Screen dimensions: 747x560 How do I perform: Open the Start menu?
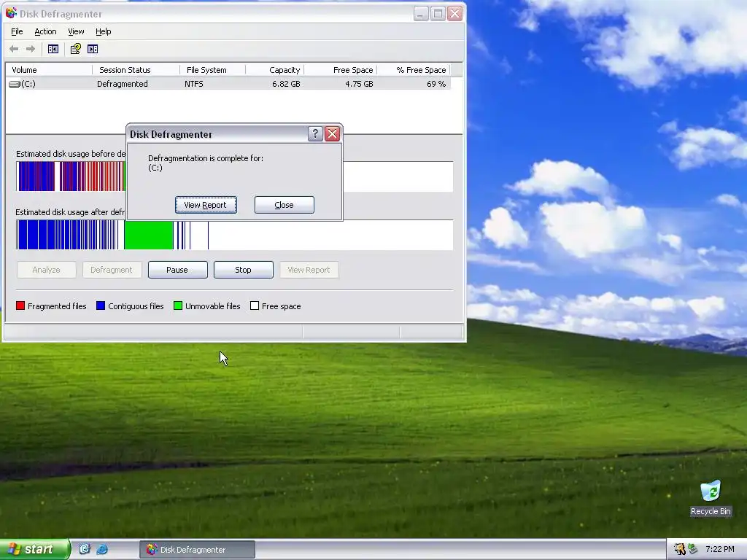[x=35, y=549]
